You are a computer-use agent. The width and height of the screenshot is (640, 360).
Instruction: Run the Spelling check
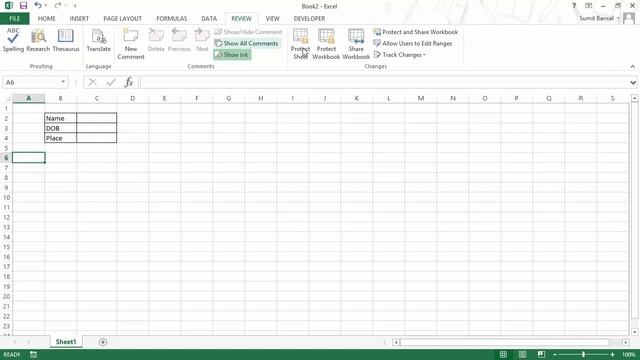13,40
